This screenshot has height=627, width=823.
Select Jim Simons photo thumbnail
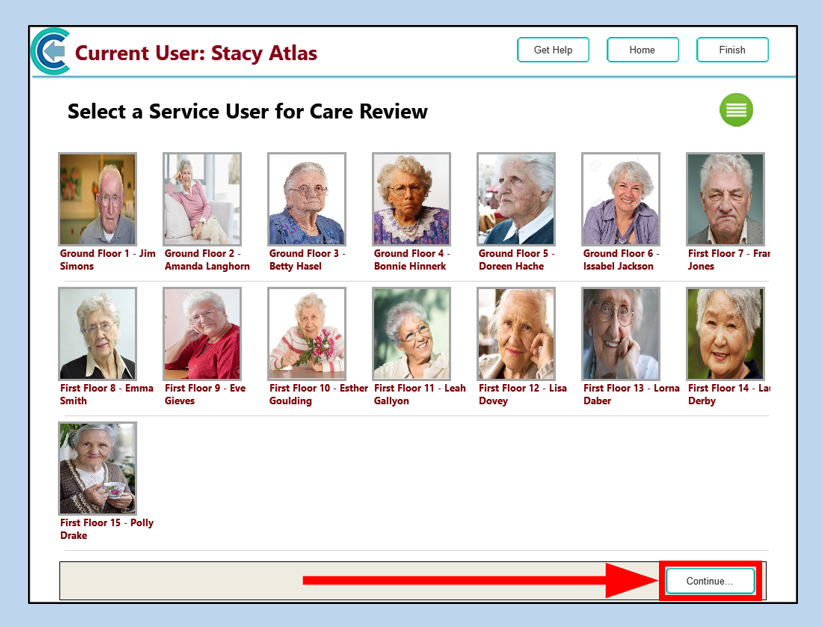tap(97, 199)
